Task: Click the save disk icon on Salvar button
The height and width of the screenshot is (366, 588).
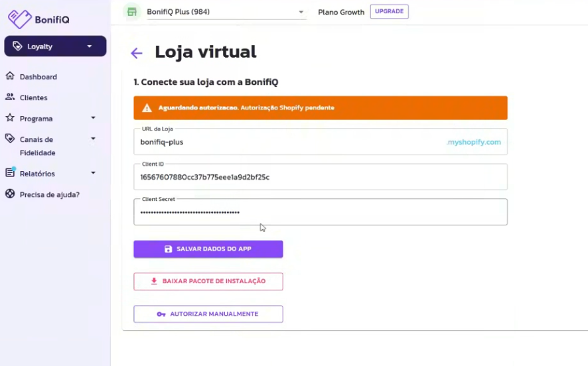Action: coord(169,249)
